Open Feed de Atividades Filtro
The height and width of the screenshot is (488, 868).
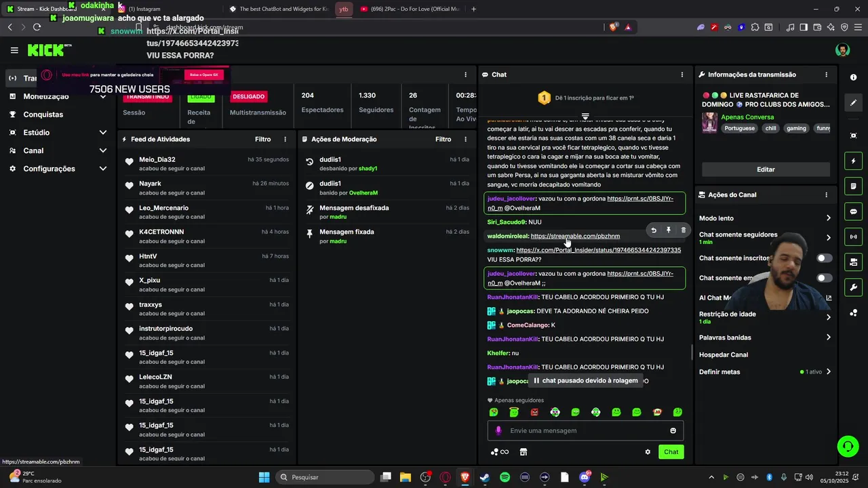262,139
